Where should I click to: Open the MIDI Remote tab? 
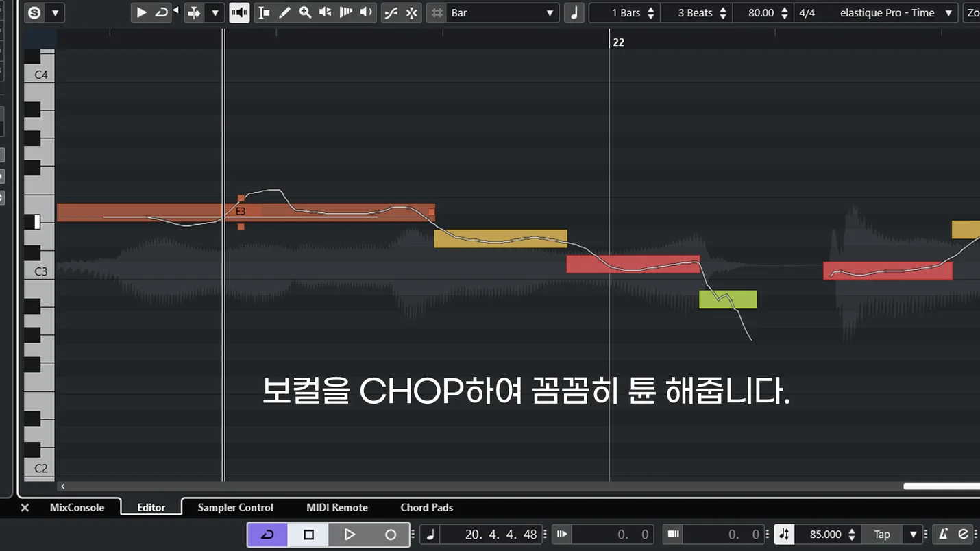[337, 508]
